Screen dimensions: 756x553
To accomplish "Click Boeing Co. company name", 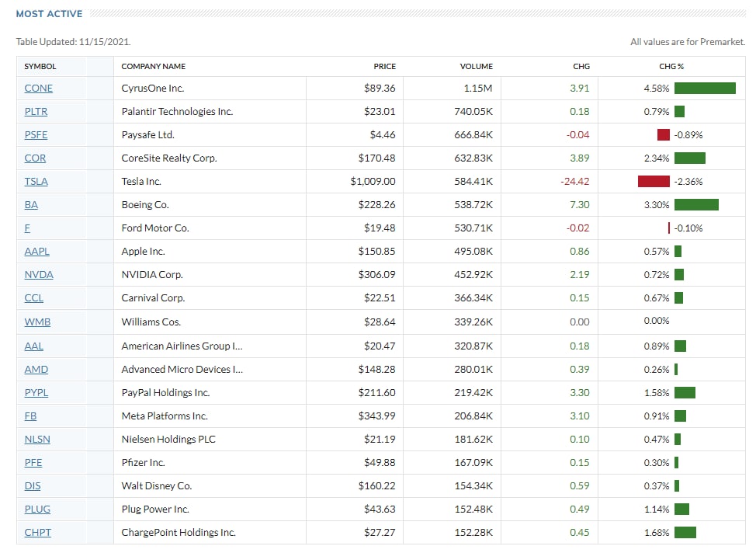I will tap(145, 204).
